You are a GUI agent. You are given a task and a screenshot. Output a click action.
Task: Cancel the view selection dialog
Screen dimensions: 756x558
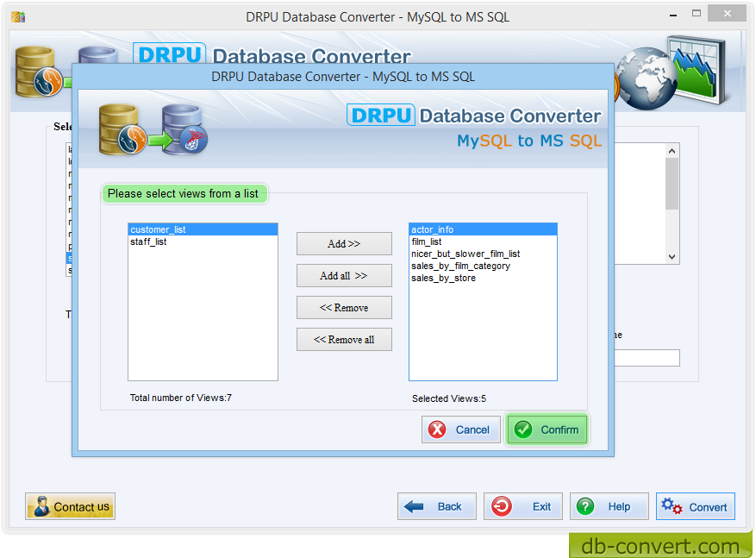point(461,429)
